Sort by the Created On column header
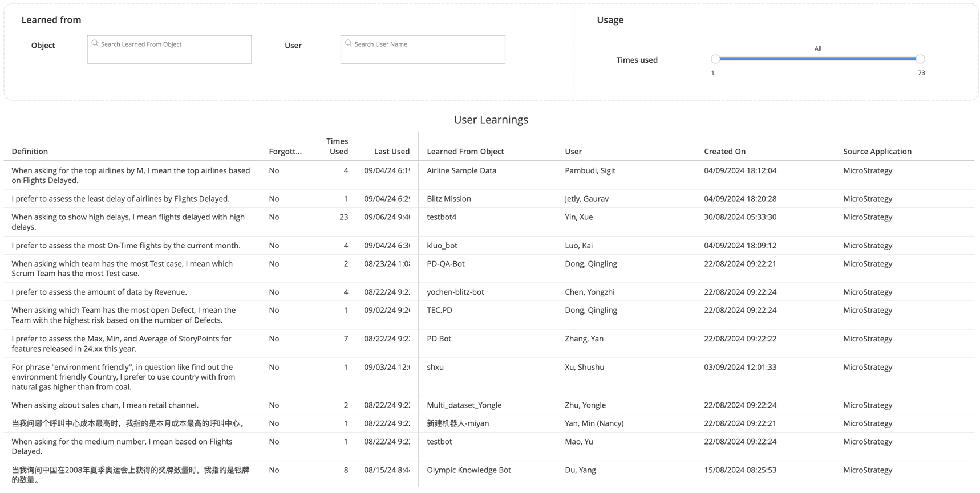 [724, 152]
